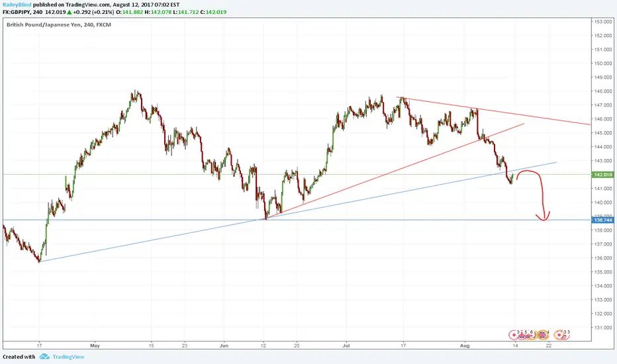Click the 153.000 price axis label
The image size is (617, 364).
tap(603, 22)
